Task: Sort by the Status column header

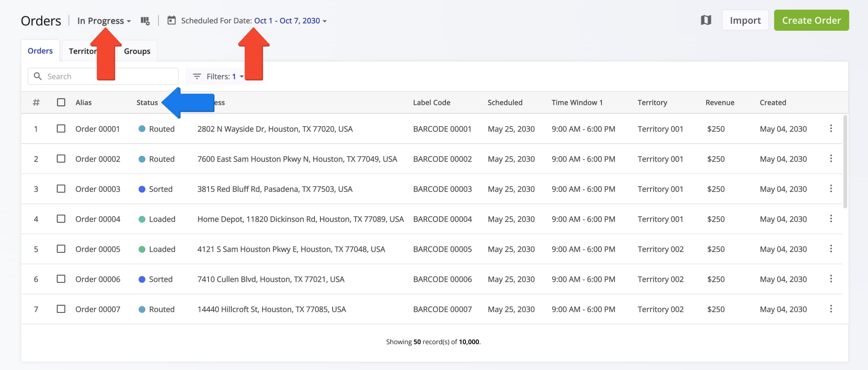Action: pos(147,102)
